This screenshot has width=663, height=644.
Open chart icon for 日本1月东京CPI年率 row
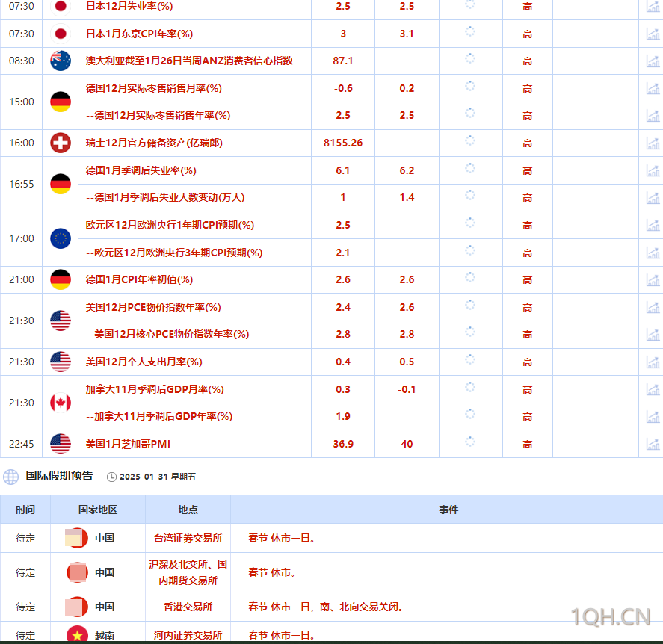click(653, 34)
